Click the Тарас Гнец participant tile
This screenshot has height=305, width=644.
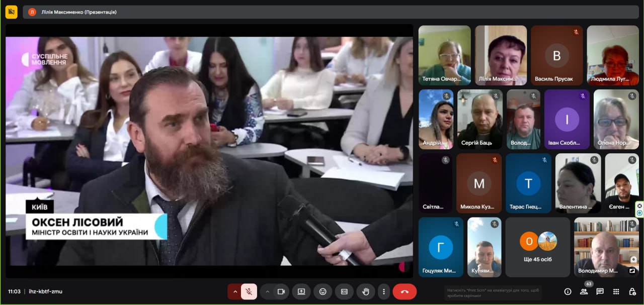(x=528, y=183)
